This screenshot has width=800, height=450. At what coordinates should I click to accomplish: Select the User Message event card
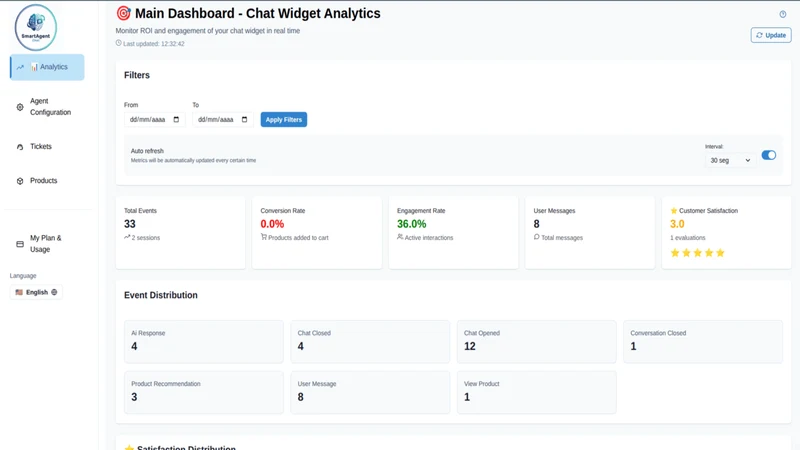(x=370, y=392)
